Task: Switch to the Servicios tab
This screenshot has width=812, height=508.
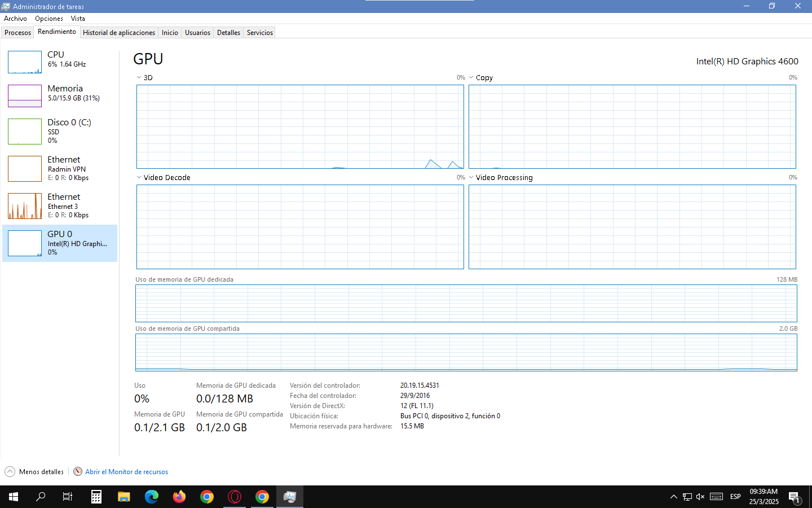Action: [x=260, y=33]
